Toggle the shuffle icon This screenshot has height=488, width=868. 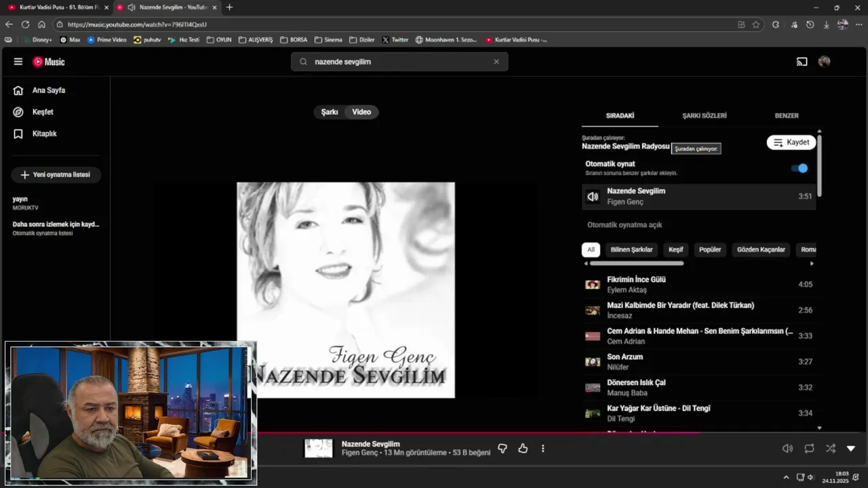(831, 448)
